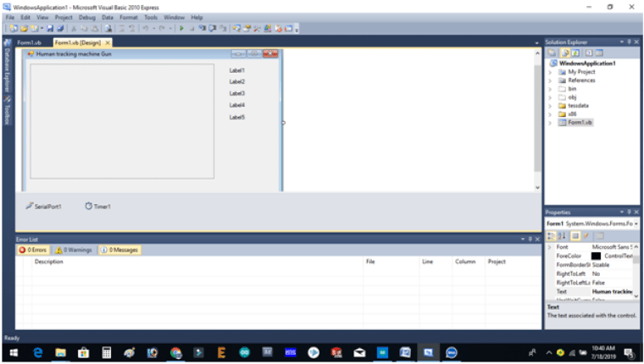Viewport: 644px width, 364px height.
Task: Expand the tessdata folder
Action: 550,106
